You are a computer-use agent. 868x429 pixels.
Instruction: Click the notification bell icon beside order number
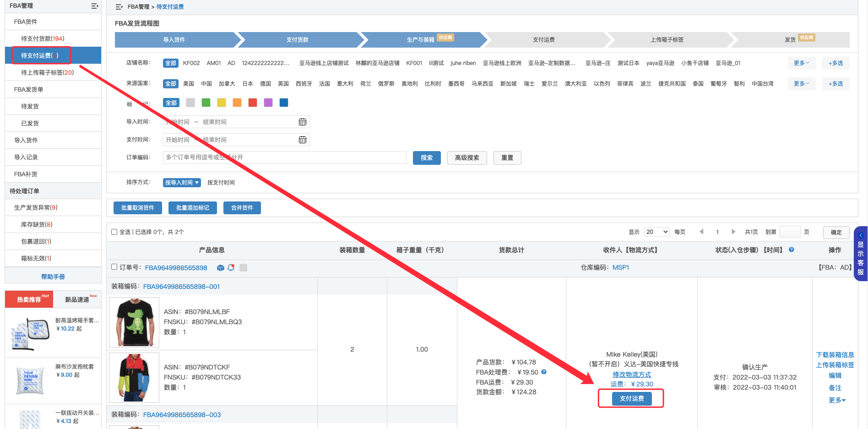[231, 267]
